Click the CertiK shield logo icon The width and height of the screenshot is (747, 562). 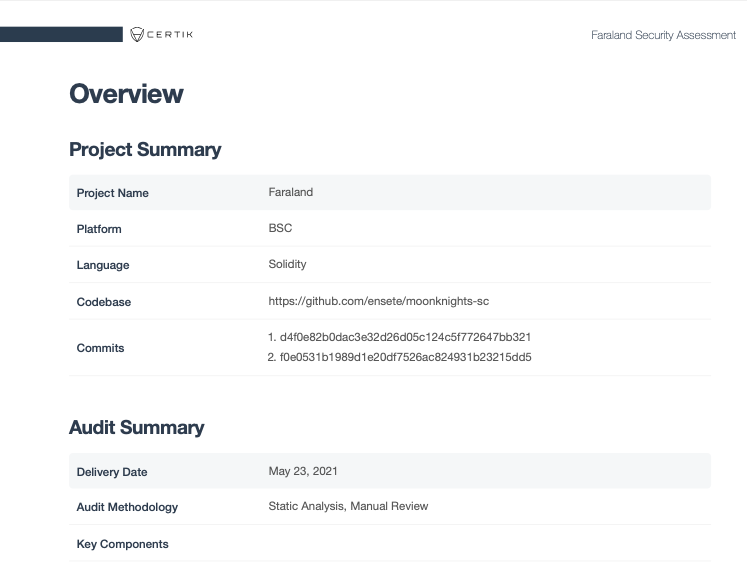tap(137, 35)
